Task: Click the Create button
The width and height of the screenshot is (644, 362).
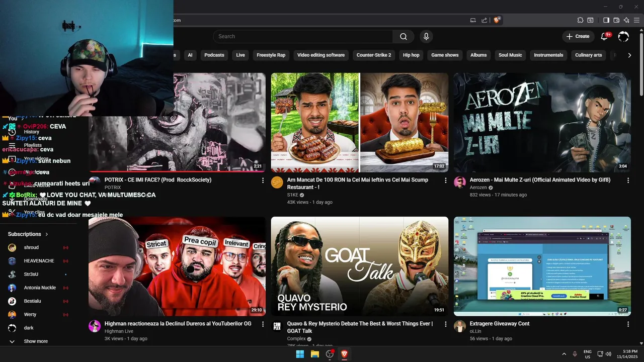Action: coord(578,36)
